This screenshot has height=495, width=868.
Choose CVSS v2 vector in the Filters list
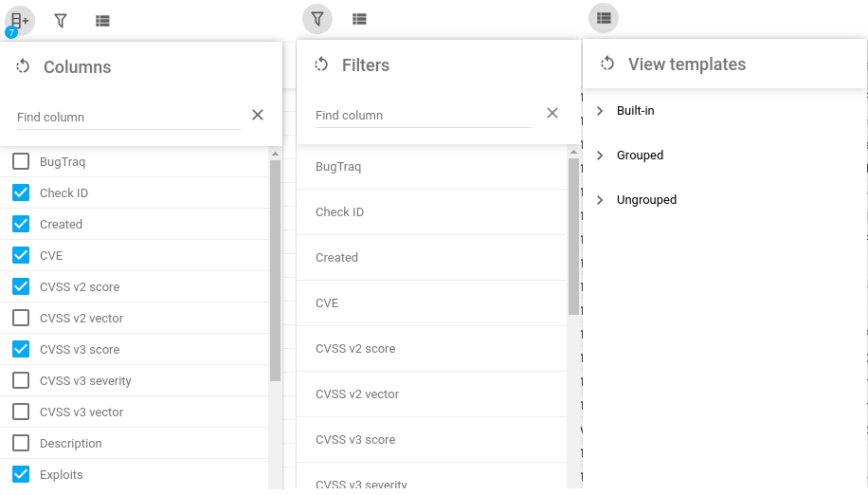click(x=357, y=394)
